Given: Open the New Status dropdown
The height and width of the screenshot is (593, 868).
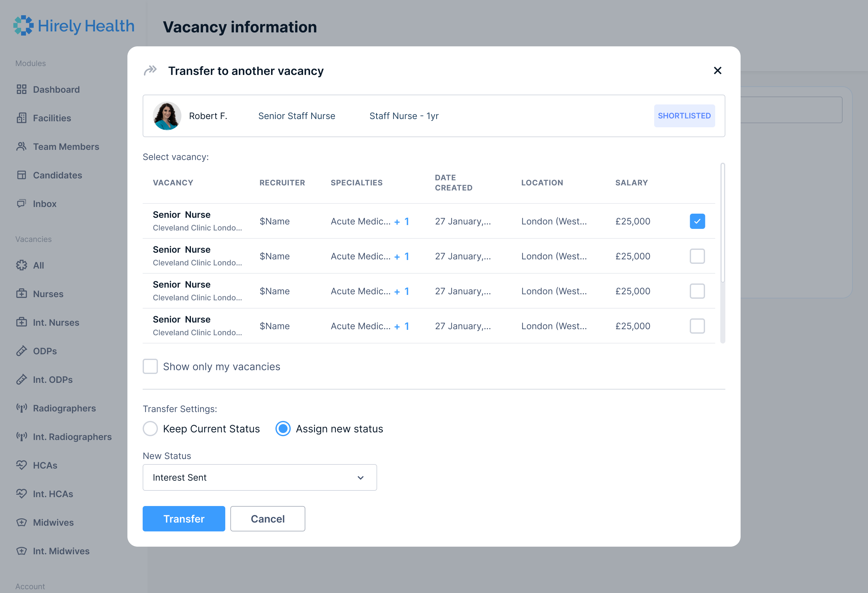Looking at the screenshot, I should point(260,477).
